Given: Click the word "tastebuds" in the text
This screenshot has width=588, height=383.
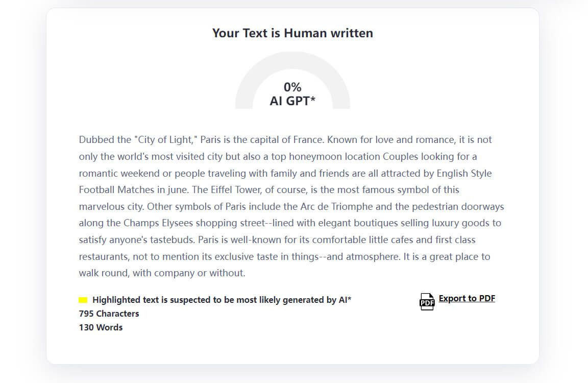Looking at the screenshot, I should tap(172, 240).
